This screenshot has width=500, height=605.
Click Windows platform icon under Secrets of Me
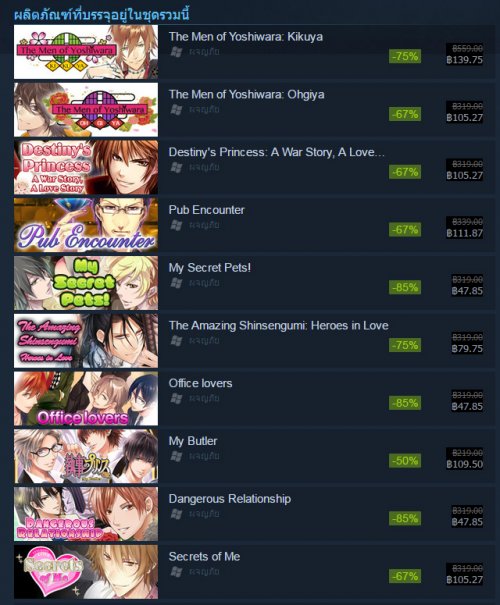click(176, 572)
